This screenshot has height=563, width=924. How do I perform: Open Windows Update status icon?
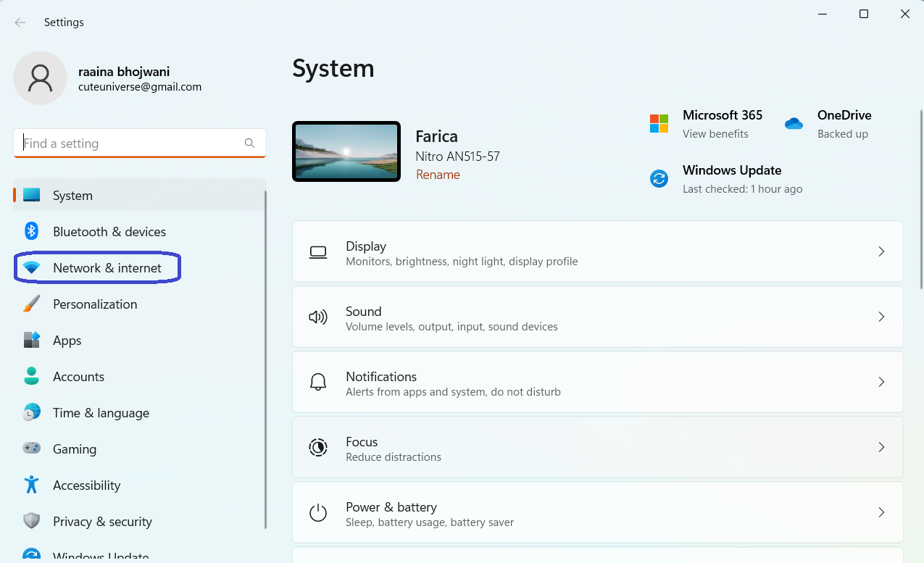click(x=659, y=178)
